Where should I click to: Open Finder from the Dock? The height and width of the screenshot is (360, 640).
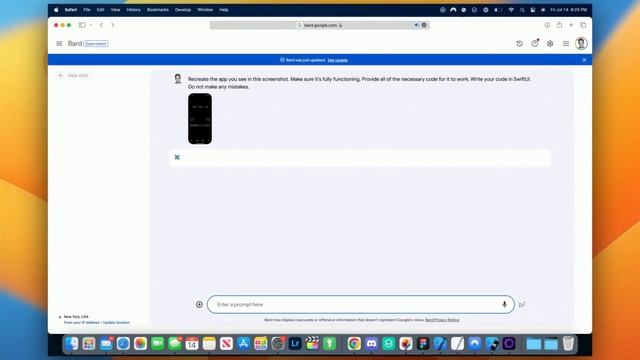click(x=71, y=344)
